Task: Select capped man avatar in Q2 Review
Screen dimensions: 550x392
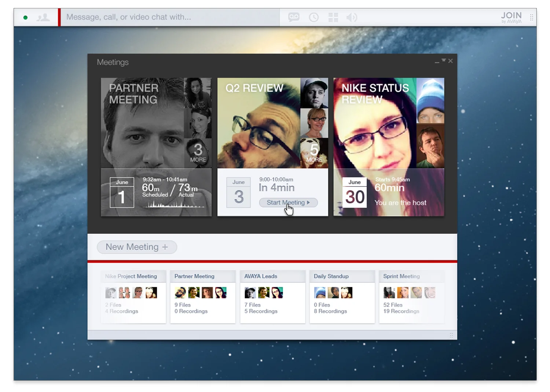Action: click(x=314, y=93)
